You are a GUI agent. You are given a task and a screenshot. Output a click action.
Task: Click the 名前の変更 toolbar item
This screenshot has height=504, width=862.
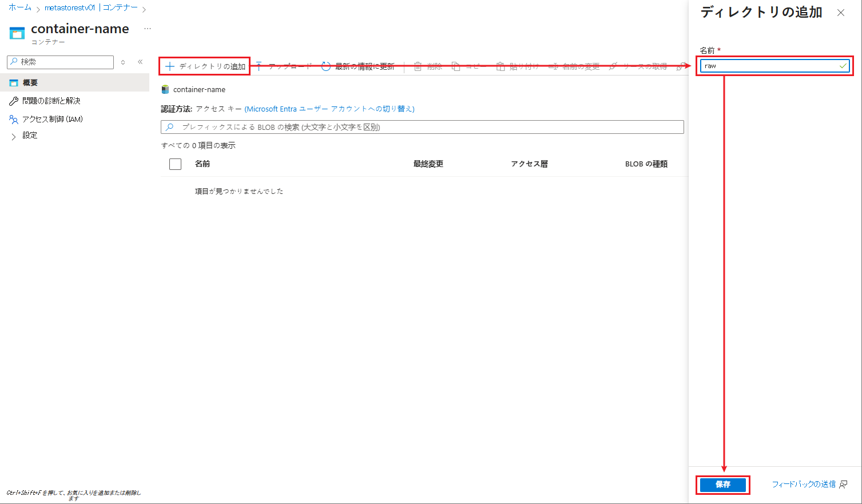click(x=574, y=66)
